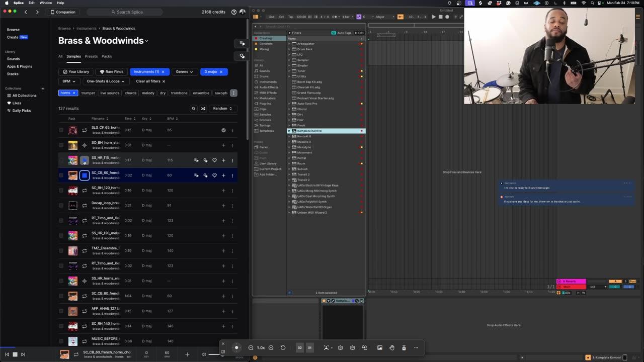Toggle Rare Finds filter

pos(111,72)
